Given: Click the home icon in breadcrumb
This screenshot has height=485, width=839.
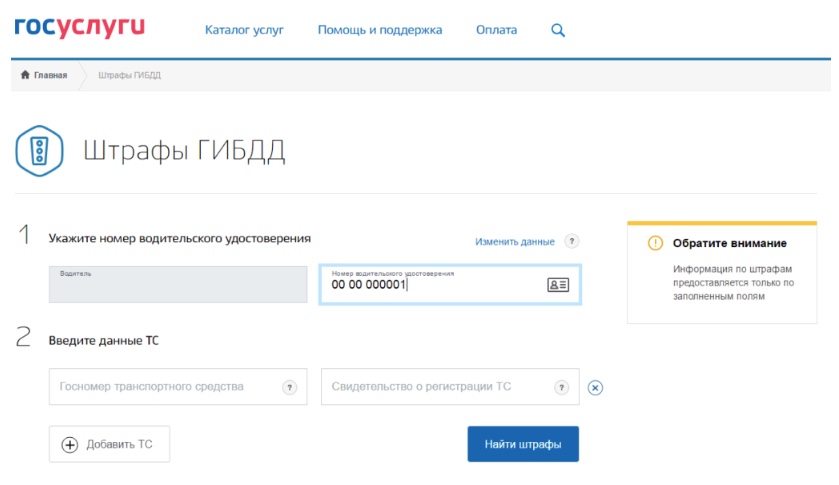Looking at the screenshot, I should click(x=24, y=76).
